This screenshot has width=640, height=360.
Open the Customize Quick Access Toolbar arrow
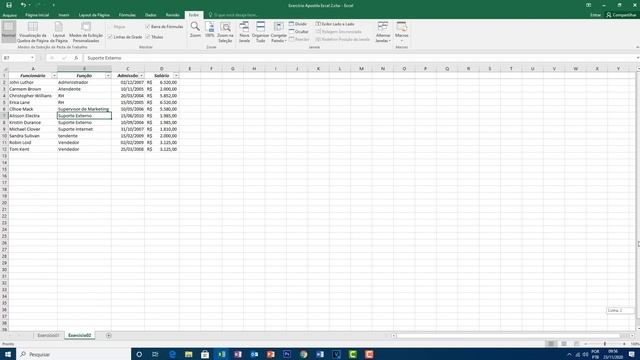point(53,5)
